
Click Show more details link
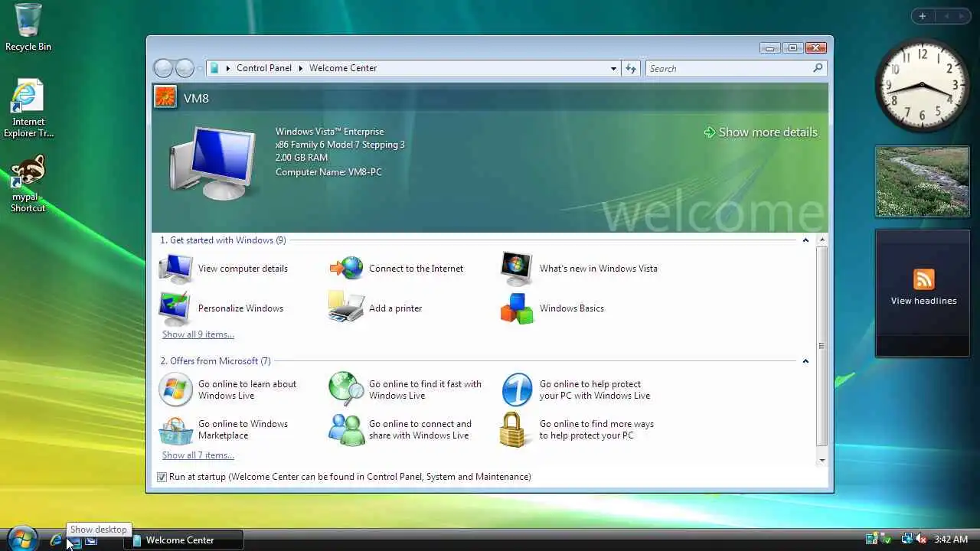pyautogui.click(x=761, y=132)
